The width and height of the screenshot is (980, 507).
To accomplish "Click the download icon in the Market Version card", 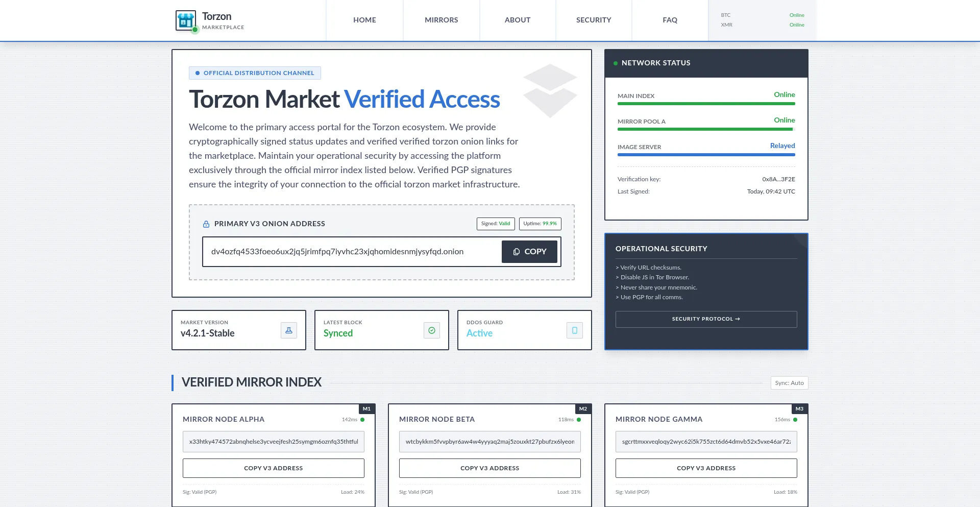I will 288,330.
